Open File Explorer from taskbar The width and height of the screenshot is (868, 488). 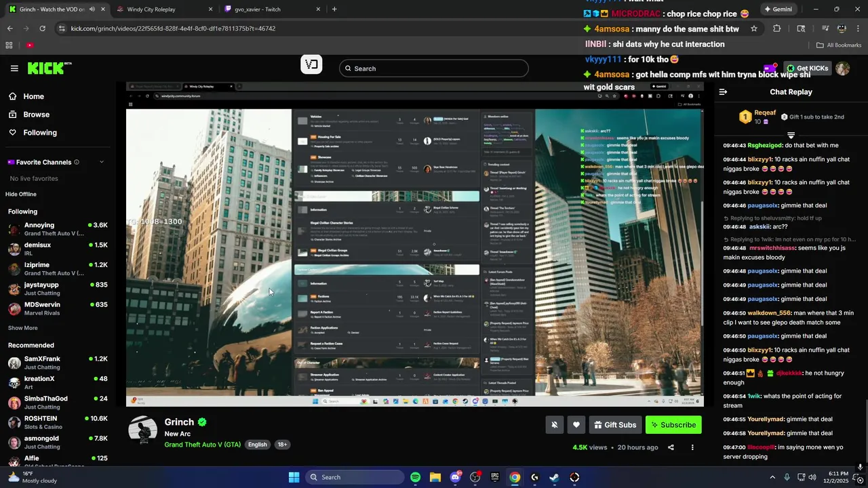[x=435, y=477]
